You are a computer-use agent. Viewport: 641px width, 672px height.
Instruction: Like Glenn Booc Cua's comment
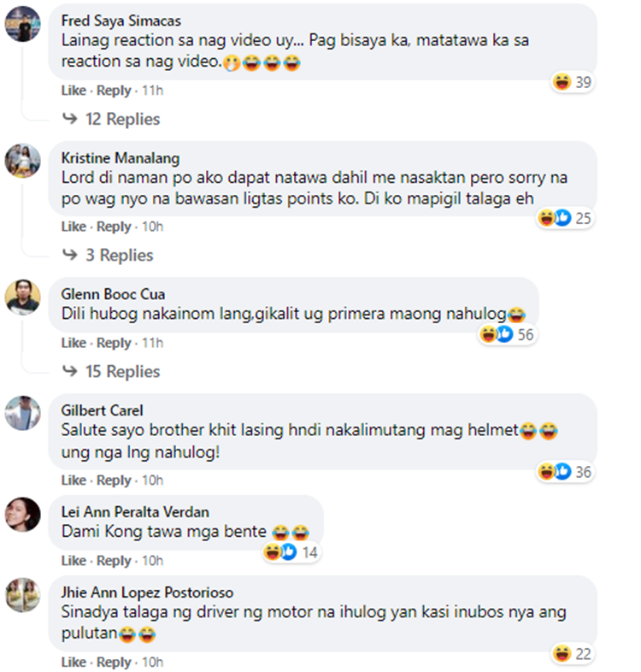coord(74,343)
